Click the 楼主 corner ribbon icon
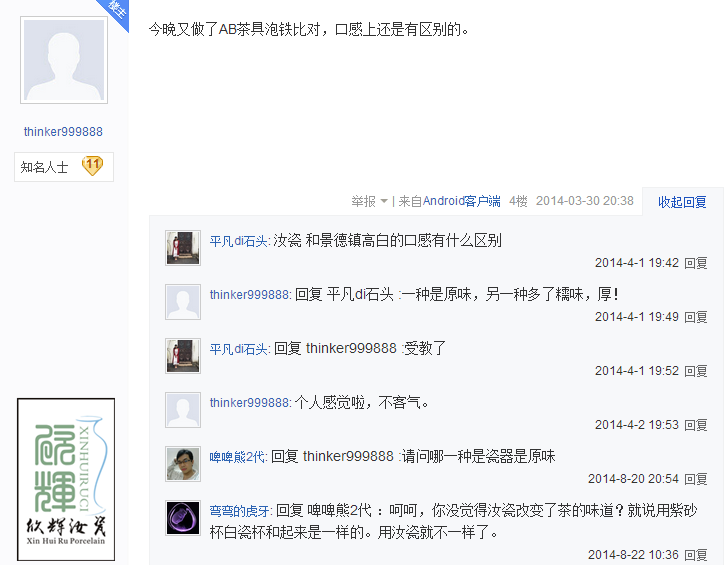Screen dimensions: 728x565 pos(116,11)
